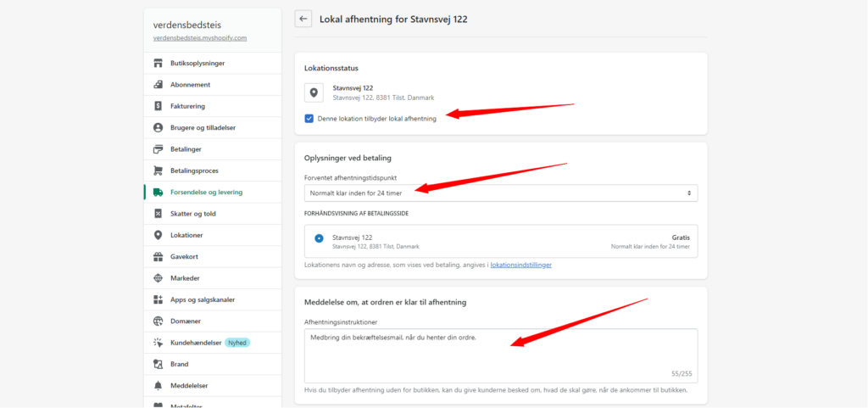Click the back arrow button

click(x=303, y=19)
